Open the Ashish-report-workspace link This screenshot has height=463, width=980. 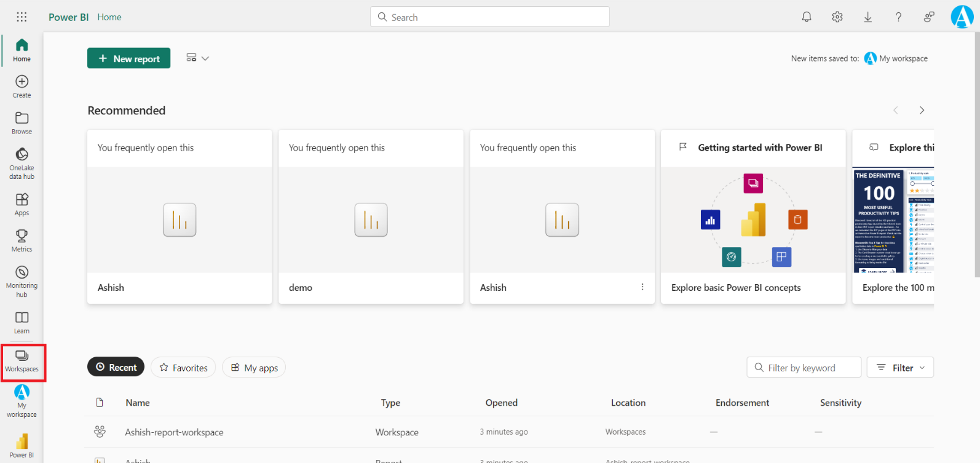pos(174,432)
